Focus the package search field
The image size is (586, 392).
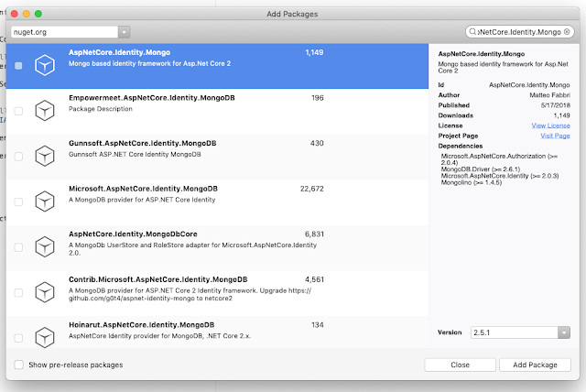click(520, 32)
